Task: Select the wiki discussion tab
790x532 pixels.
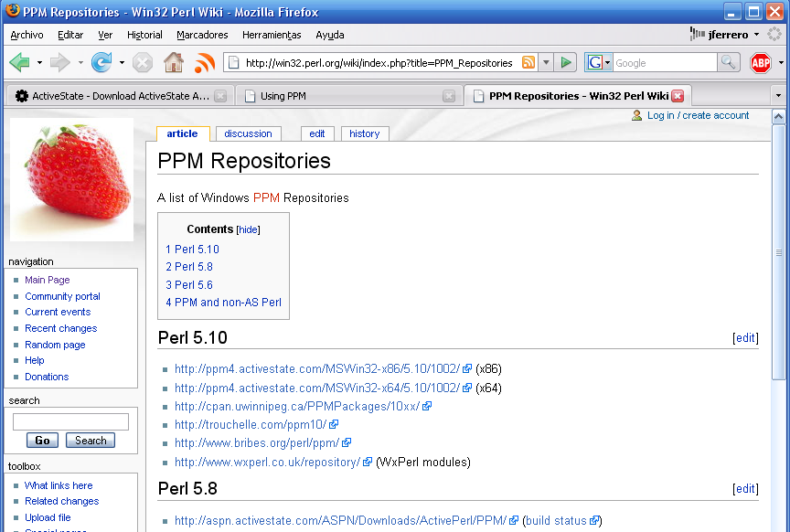Action: pos(248,133)
